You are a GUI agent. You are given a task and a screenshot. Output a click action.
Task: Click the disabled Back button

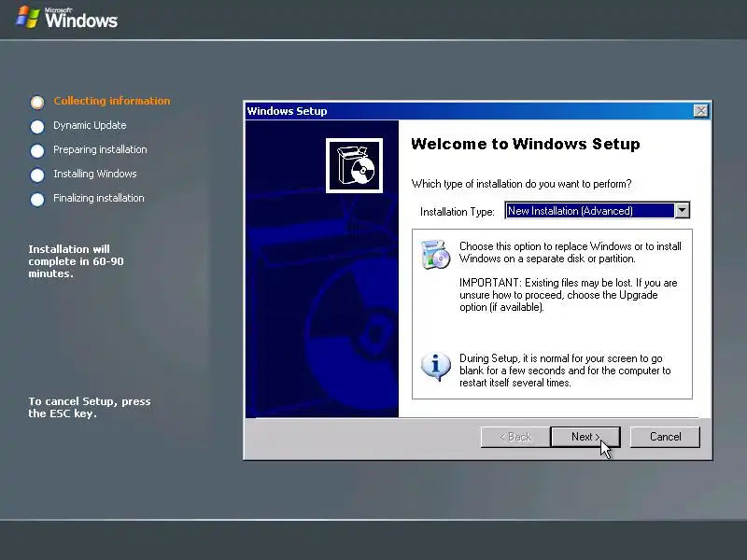(515, 437)
